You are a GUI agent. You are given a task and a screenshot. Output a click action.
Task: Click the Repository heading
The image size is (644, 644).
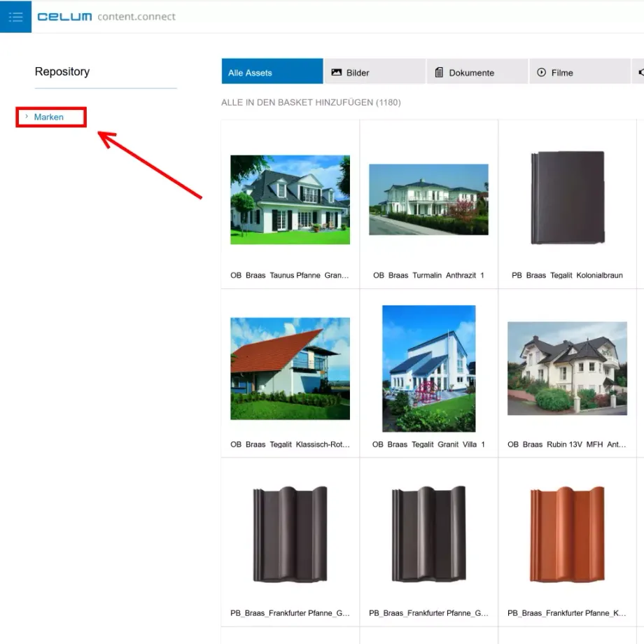point(62,71)
